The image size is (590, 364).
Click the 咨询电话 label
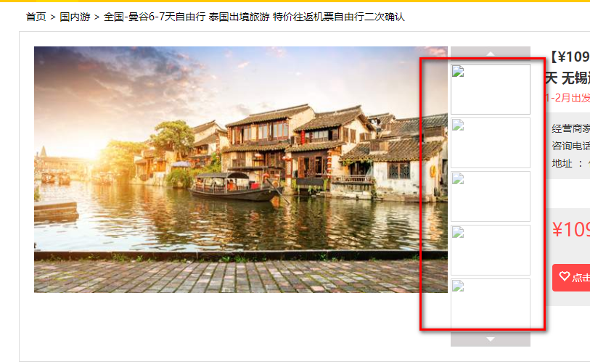click(571, 146)
